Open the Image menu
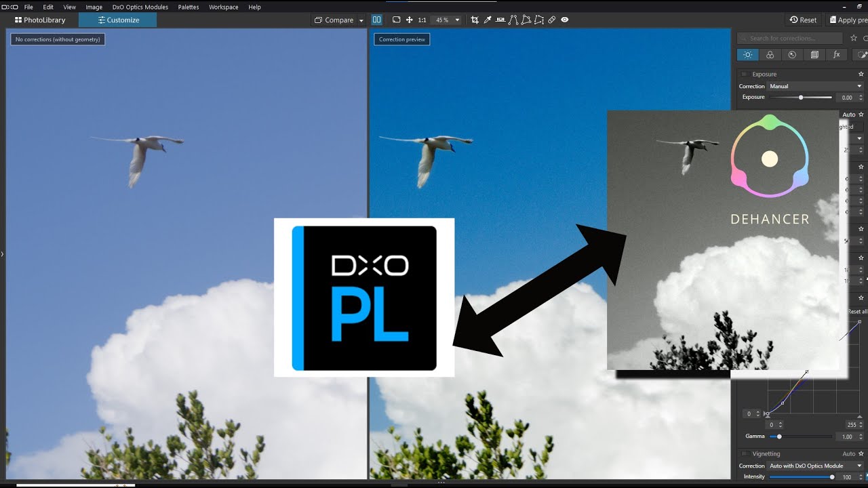 click(x=94, y=7)
